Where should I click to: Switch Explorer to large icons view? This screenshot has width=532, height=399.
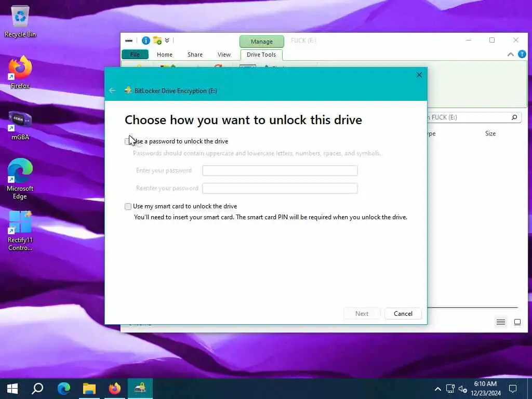(x=517, y=322)
